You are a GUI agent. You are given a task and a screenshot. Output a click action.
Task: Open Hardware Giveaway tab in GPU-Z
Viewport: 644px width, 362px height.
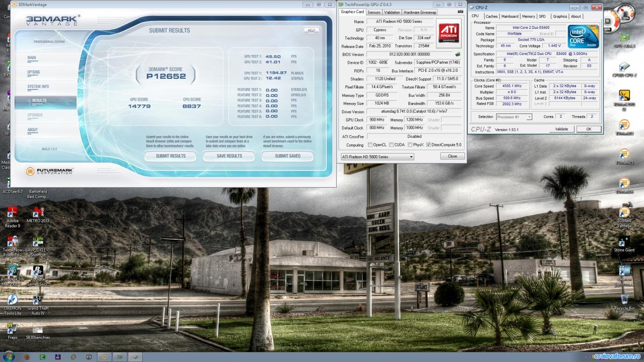click(420, 13)
